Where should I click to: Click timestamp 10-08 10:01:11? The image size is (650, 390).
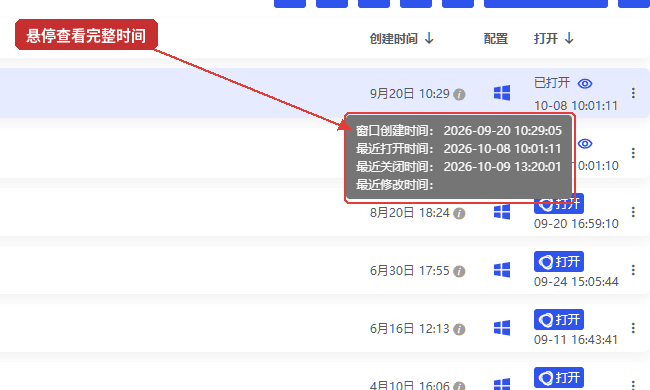(x=576, y=106)
